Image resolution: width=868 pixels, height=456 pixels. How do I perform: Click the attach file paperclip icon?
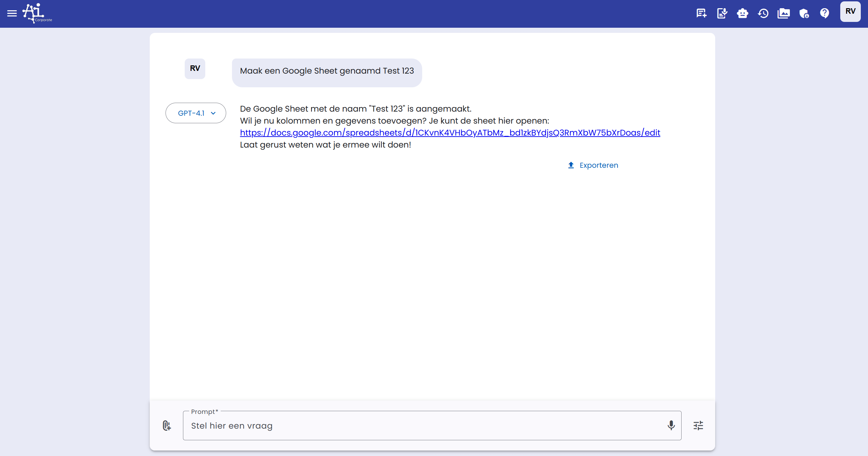click(x=167, y=426)
